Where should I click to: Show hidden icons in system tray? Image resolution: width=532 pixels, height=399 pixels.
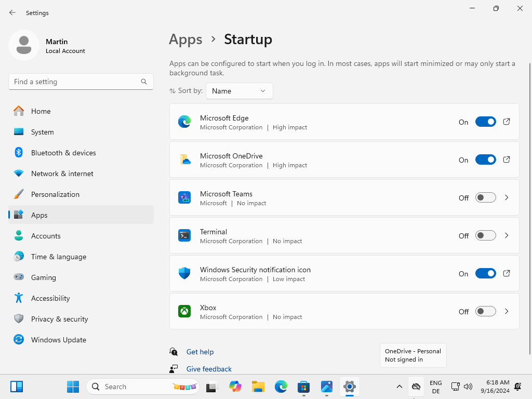399,387
